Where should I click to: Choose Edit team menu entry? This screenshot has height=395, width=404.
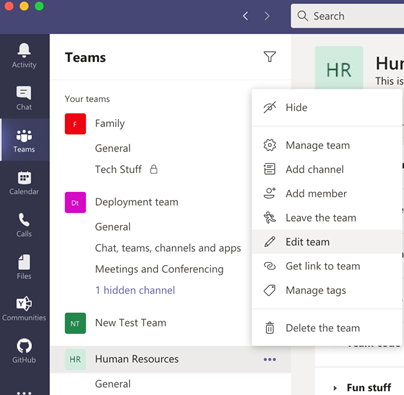point(327,242)
